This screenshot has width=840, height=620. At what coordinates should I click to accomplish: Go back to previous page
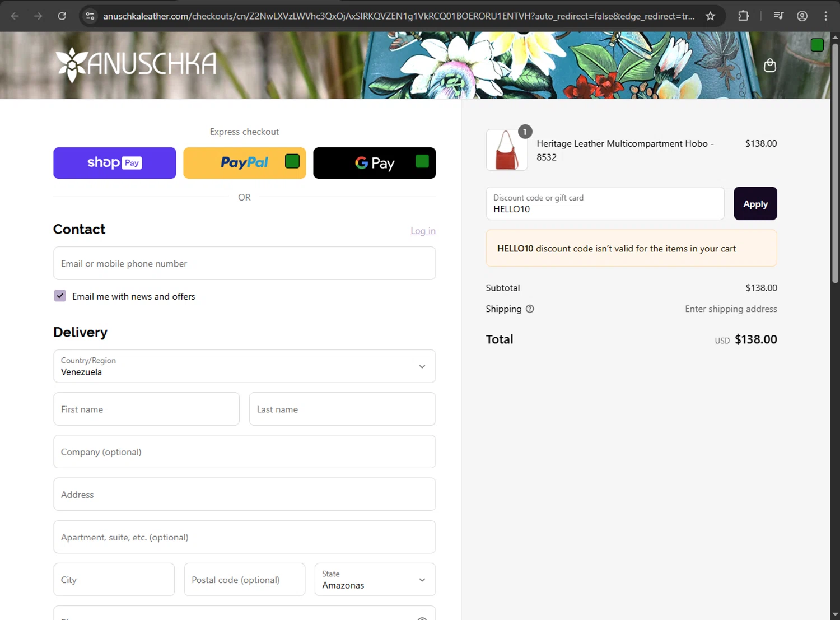[15, 16]
